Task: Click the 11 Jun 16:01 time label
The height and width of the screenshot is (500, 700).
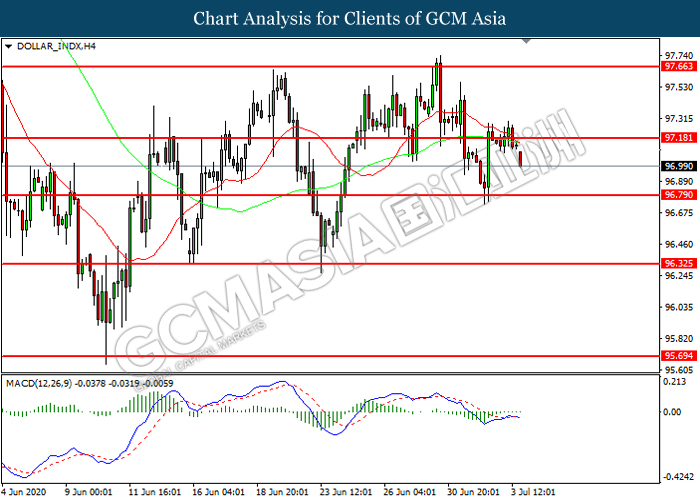Action: (154, 492)
